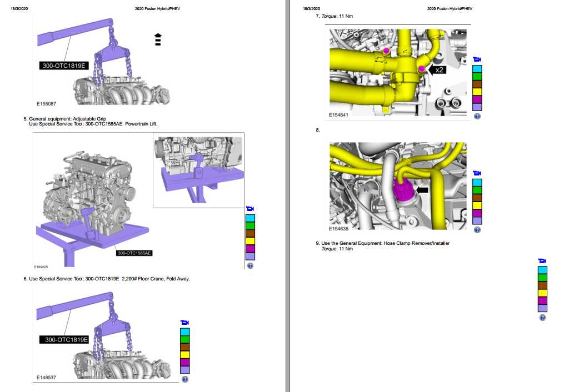Screen dimensions: 574x392
Task: Pick green swatch beside figure E148537
Action: click(185, 340)
